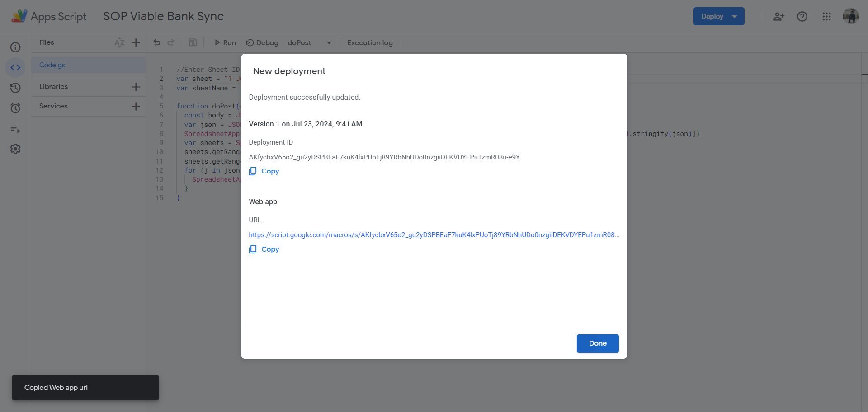Open the Overview info icon in sidebar
This screenshot has width=868, height=412.
[x=15, y=47]
